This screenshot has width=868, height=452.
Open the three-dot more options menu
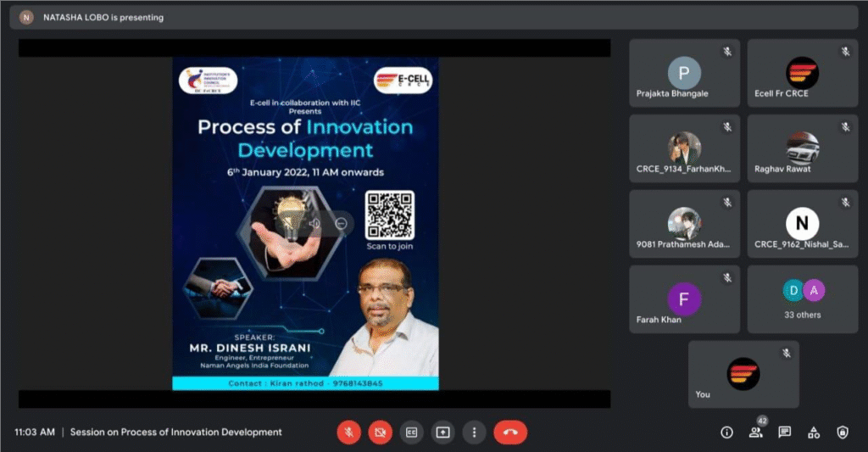click(474, 432)
